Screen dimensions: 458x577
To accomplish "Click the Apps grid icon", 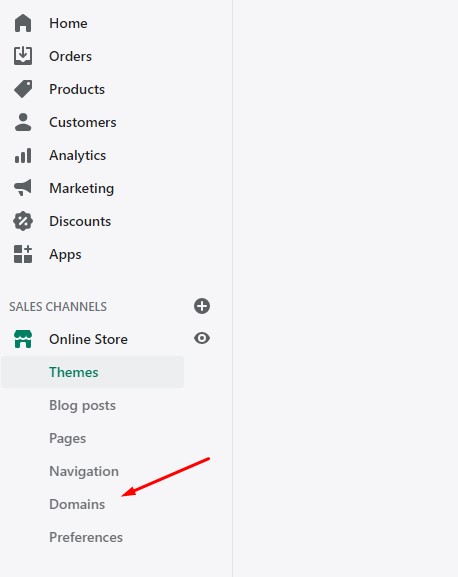I will 23,254.
